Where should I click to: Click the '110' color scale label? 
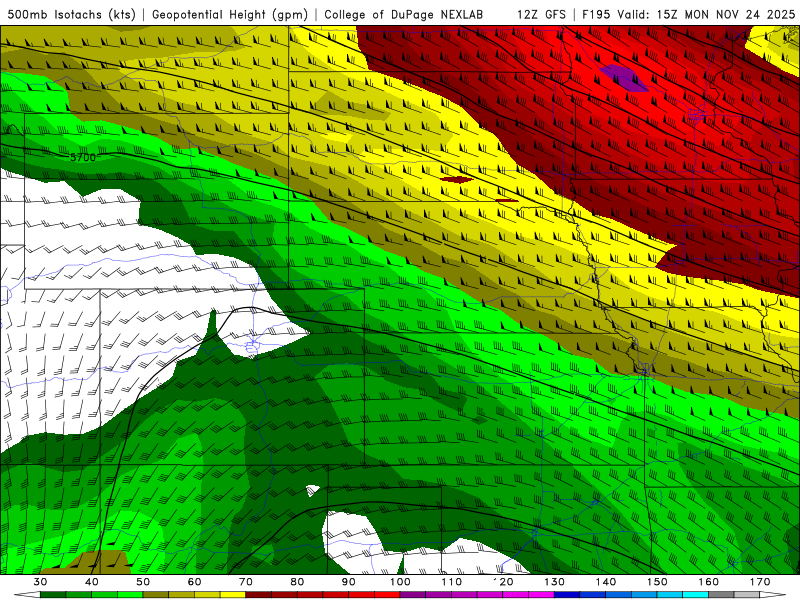click(452, 582)
